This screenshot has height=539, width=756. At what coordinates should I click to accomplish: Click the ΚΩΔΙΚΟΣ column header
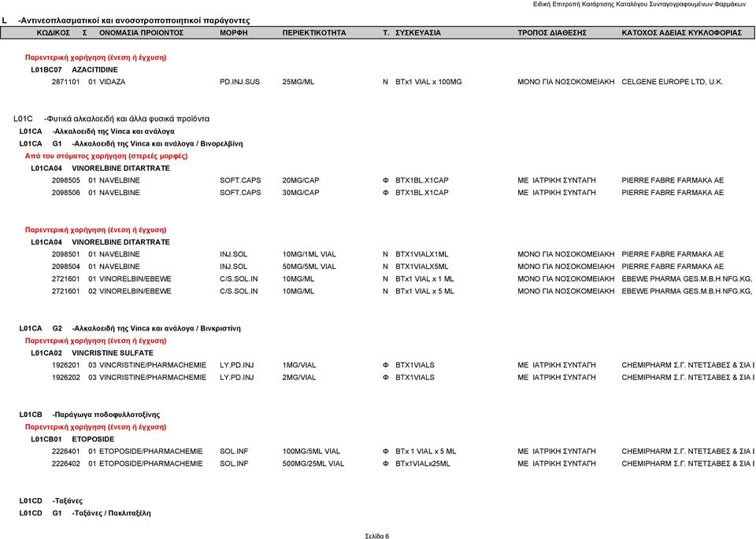point(53,33)
